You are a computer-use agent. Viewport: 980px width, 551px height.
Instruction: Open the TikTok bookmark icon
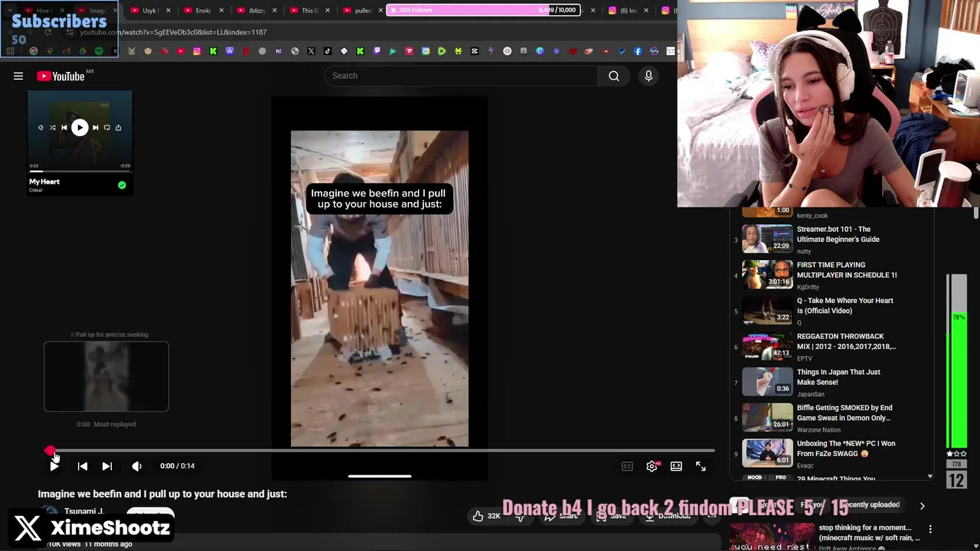327,51
